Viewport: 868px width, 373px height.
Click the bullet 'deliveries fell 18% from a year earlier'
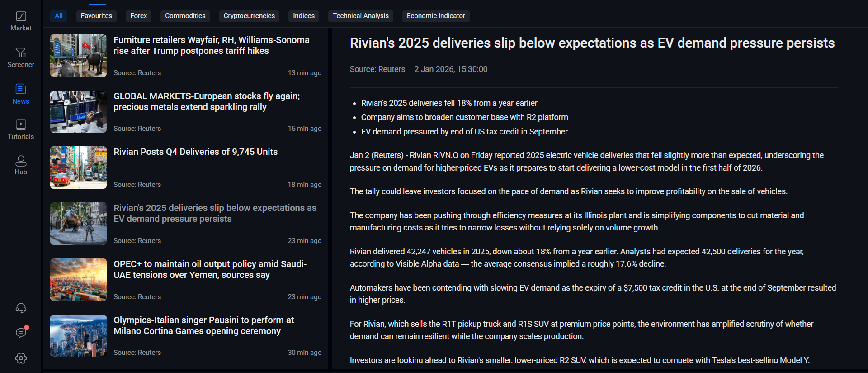[x=449, y=103]
